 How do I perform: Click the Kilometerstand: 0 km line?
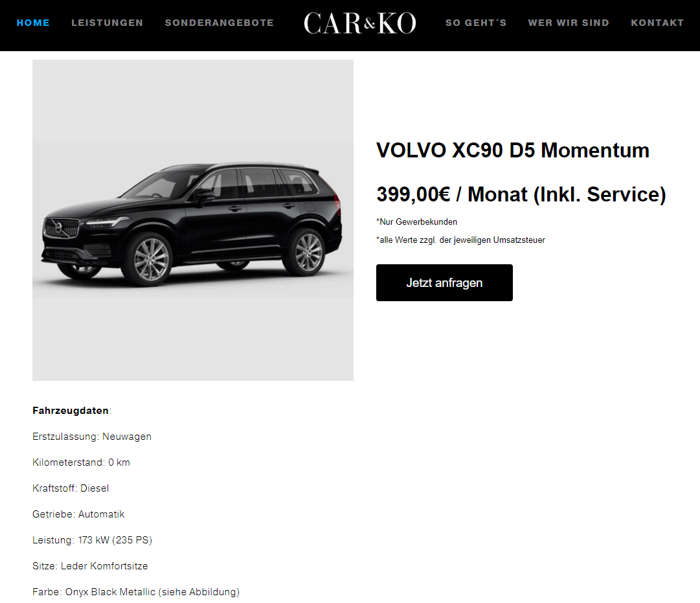click(81, 462)
